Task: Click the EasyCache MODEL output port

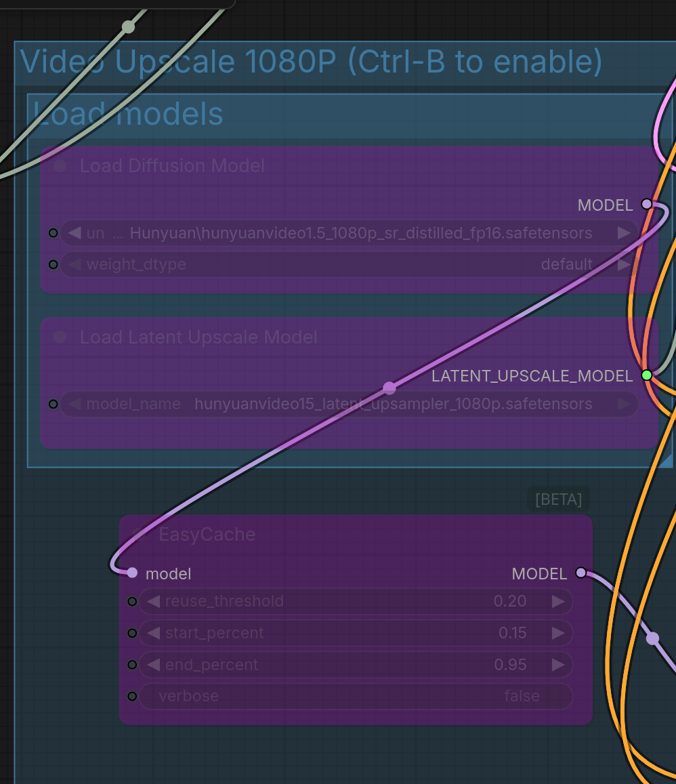Action: [580, 573]
